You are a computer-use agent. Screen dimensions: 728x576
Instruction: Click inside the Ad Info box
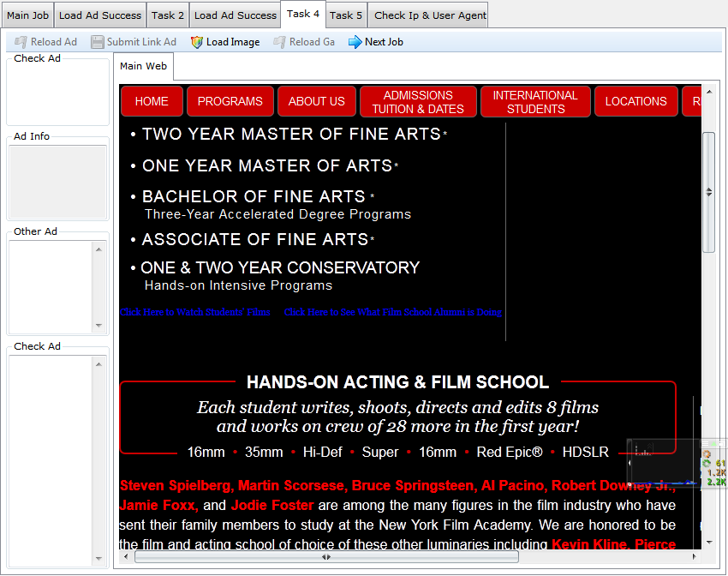coord(58,182)
